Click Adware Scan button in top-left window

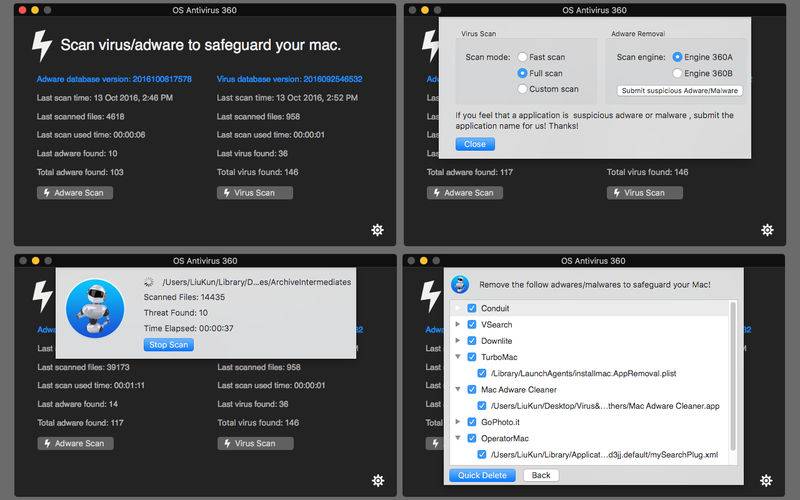pyautogui.click(x=75, y=193)
